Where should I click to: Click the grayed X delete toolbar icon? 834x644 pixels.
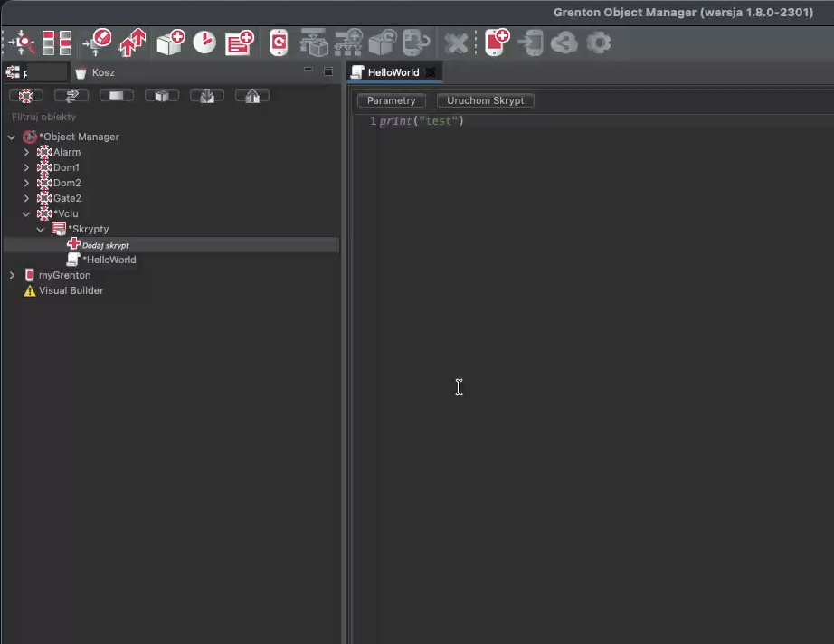pyautogui.click(x=457, y=43)
